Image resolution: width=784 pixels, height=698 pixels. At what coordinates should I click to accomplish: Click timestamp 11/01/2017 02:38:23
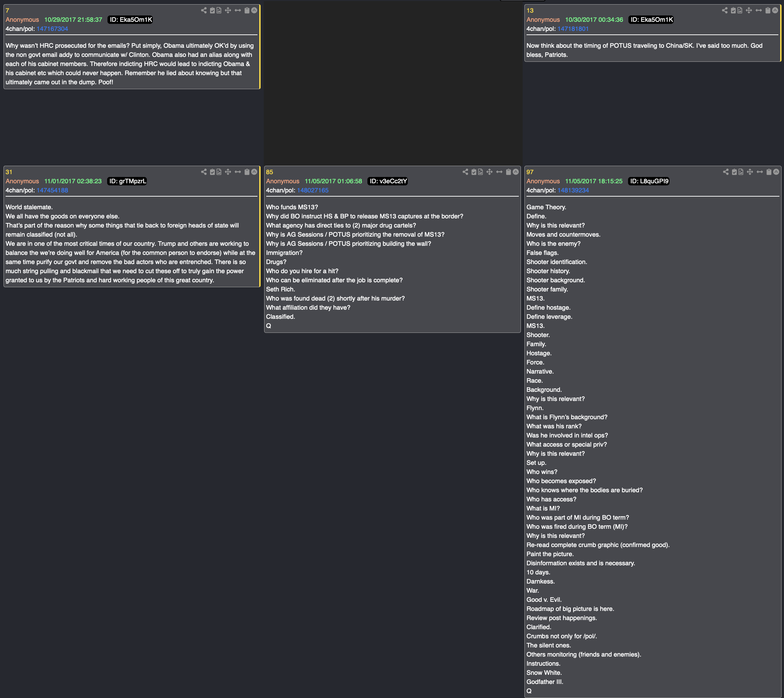(x=73, y=181)
